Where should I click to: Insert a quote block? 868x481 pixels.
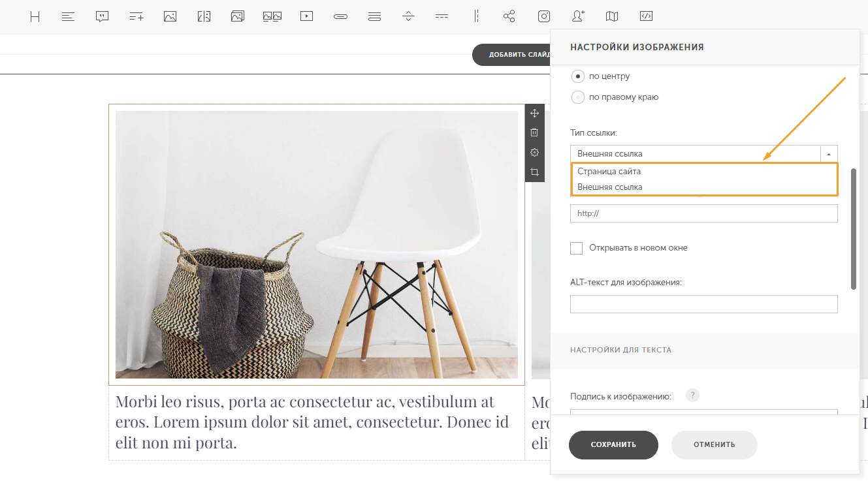coord(102,17)
